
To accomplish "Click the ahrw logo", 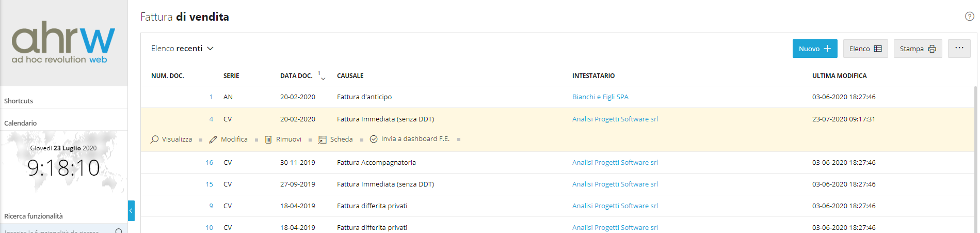I will [63, 42].
